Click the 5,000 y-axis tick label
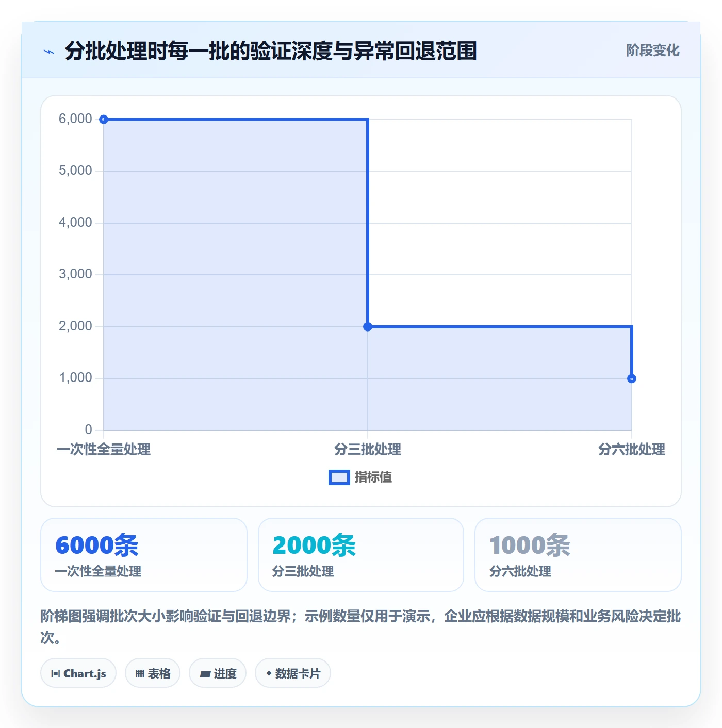 (x=75, y=171)
